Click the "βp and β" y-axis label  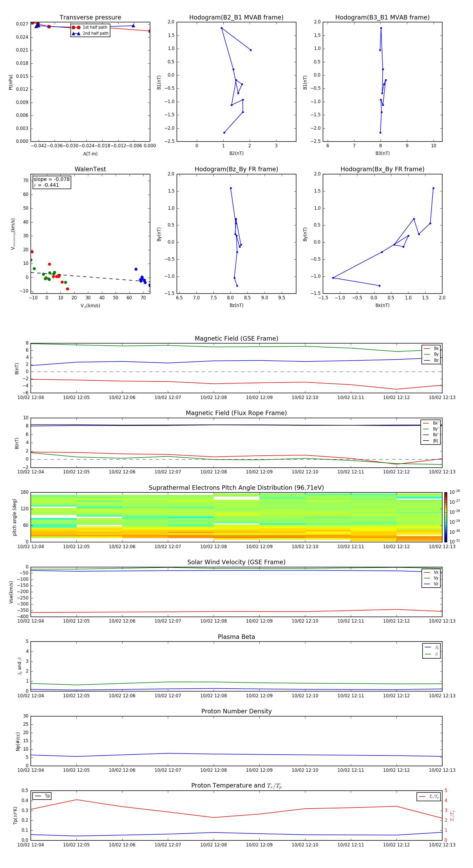pyautogui.click(x=19, y=666)
